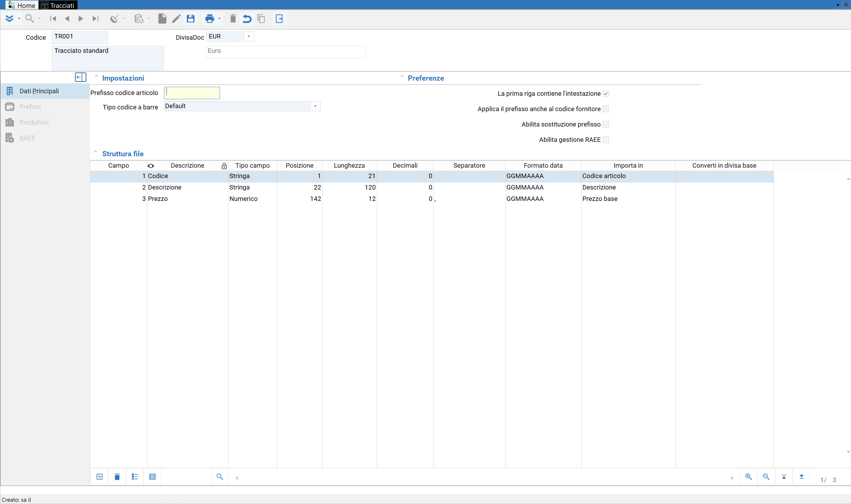Click the satellite link icon in toolbar
This screenshot has width=851, height=504.
[114, 19]
